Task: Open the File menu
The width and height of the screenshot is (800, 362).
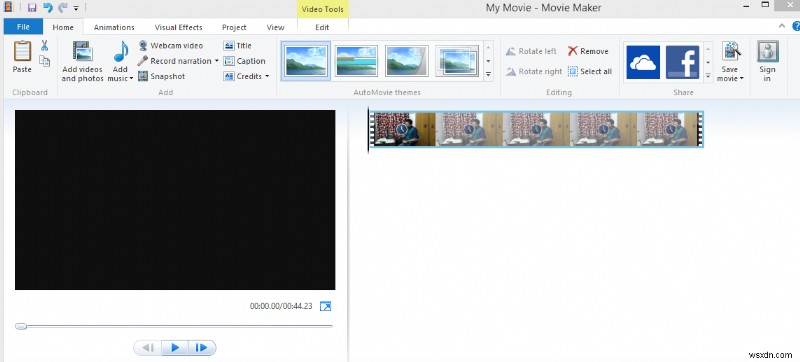Action: (23, 27)
